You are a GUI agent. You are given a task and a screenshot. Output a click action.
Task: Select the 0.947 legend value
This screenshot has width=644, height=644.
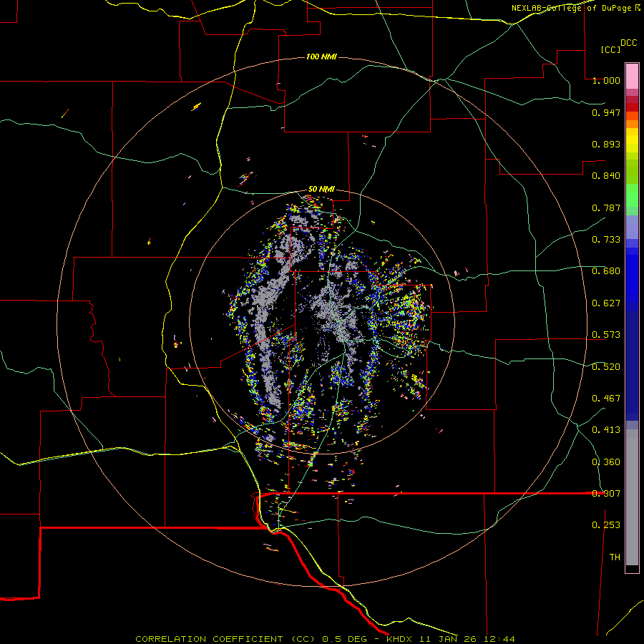(x=606, y=112)
